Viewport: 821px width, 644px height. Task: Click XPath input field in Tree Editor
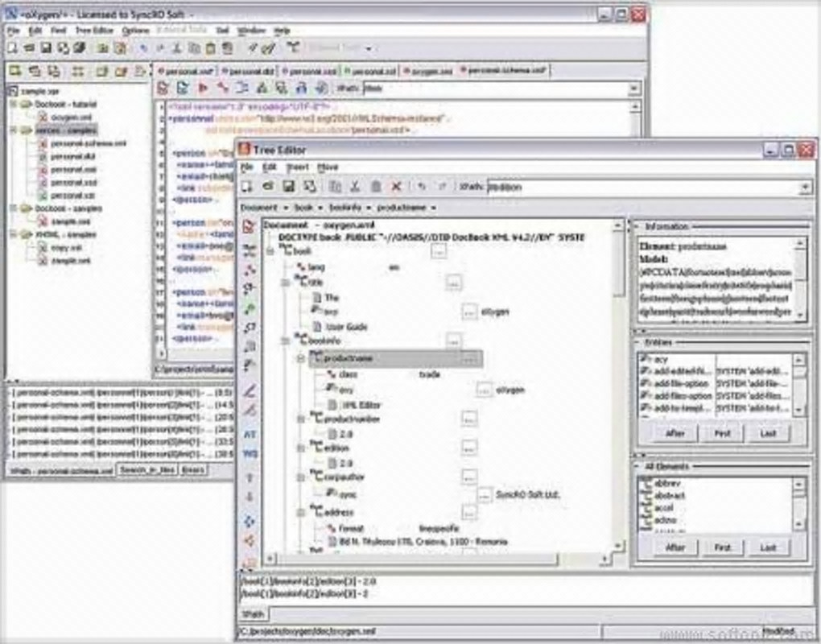tap(643, 188)
